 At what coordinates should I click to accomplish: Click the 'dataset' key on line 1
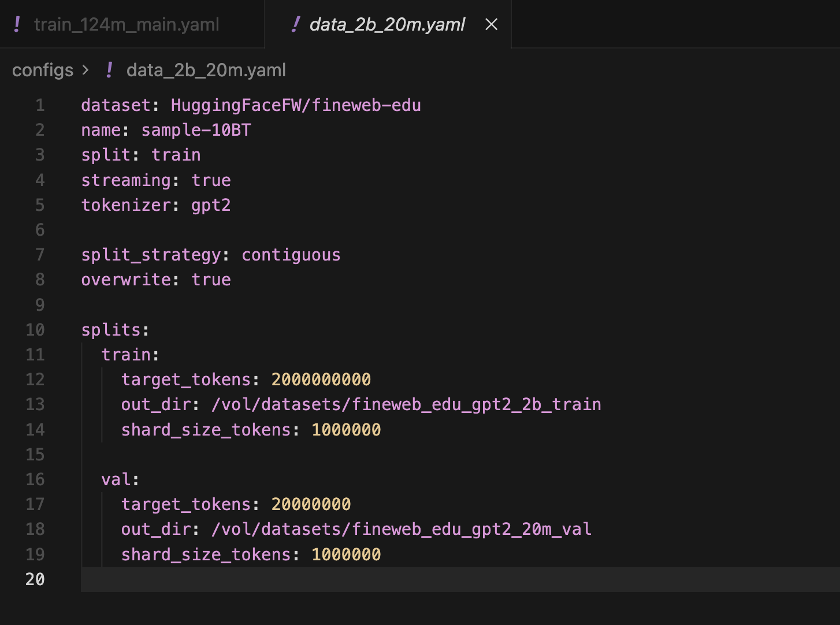(116, 105)
